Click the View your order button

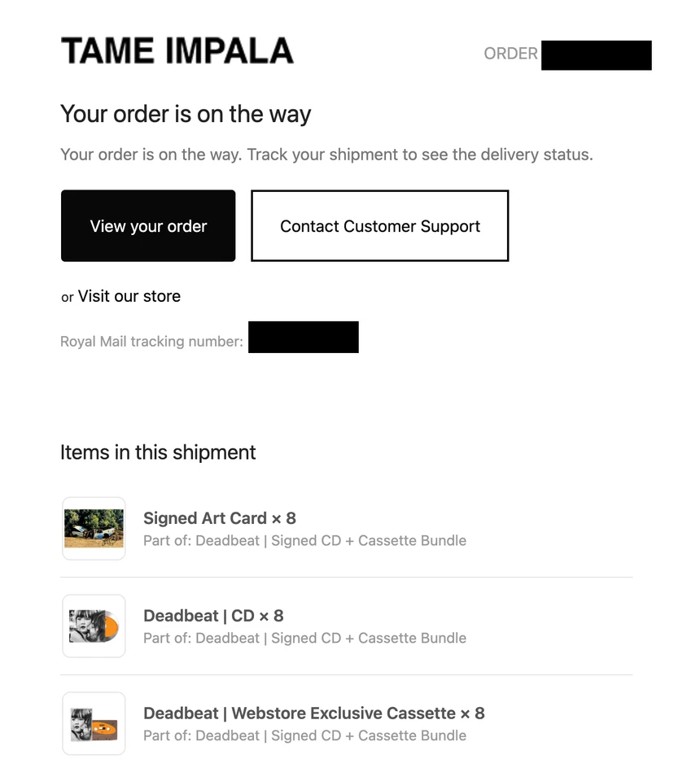[147, 225]
